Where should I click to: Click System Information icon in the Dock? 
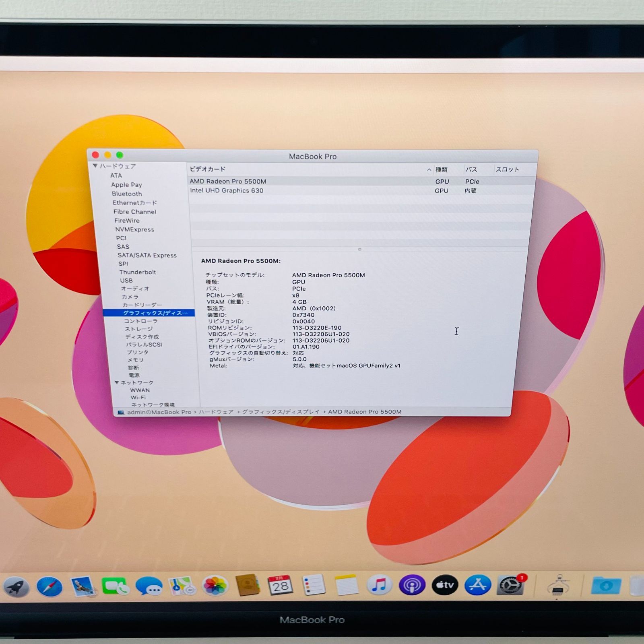(558, 586)
